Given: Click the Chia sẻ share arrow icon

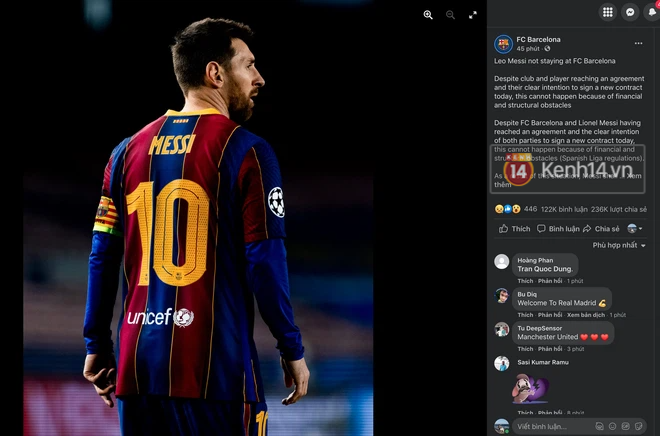Looking at the screenshot, I should point(587,229).
